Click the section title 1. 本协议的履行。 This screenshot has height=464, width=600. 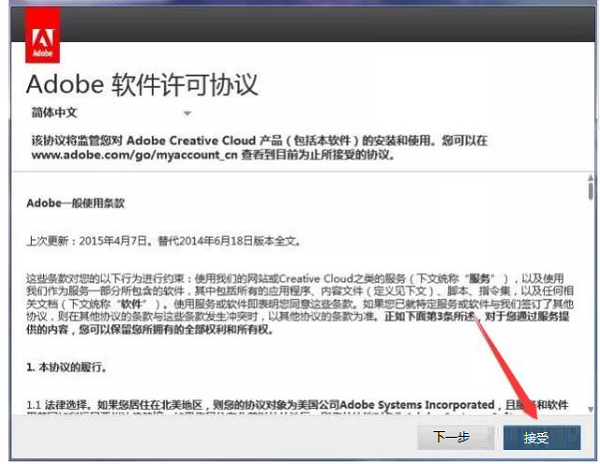pyautogui.click(x=66, y=367)
